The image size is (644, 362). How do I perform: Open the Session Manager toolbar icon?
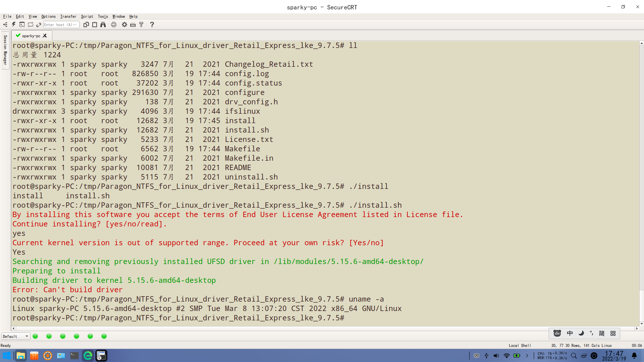5,24
